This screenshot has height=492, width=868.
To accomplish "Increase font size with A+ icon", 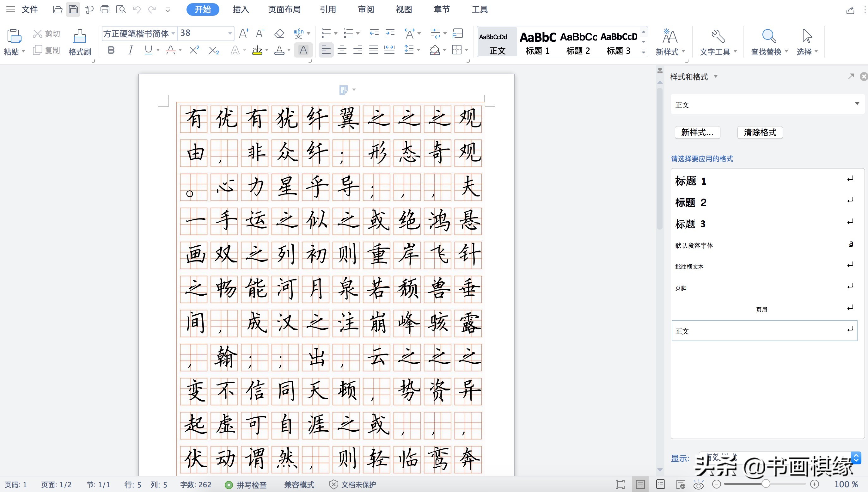I will pos(243,34).
